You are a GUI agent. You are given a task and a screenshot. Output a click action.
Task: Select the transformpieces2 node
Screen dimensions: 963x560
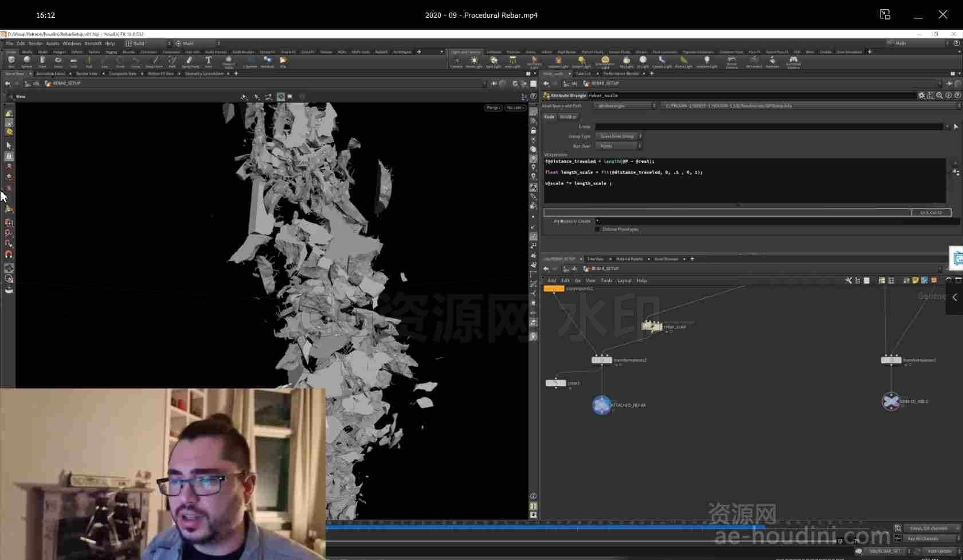tap(602, 360)
